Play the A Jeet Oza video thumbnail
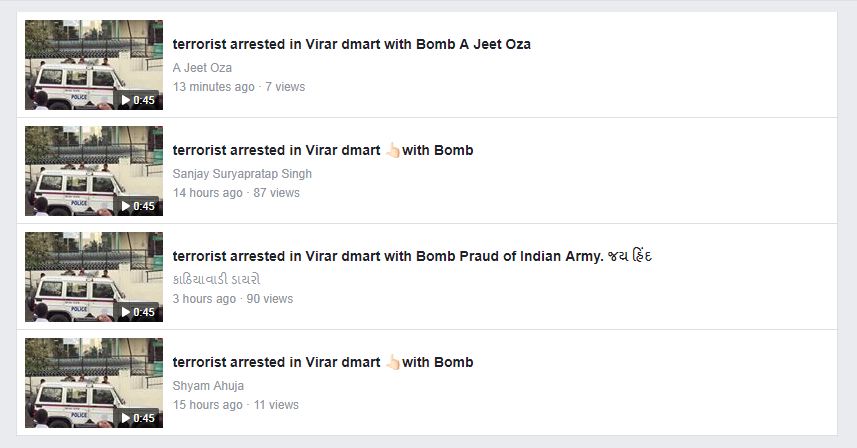The height and width of the screenshot is (448, 857). (x=94, y=65)
